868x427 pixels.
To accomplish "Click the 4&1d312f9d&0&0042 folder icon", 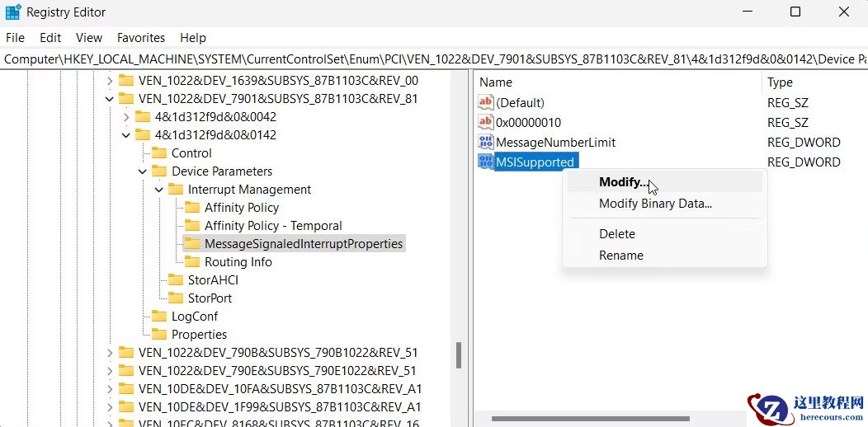I will [x=143, y=117].
